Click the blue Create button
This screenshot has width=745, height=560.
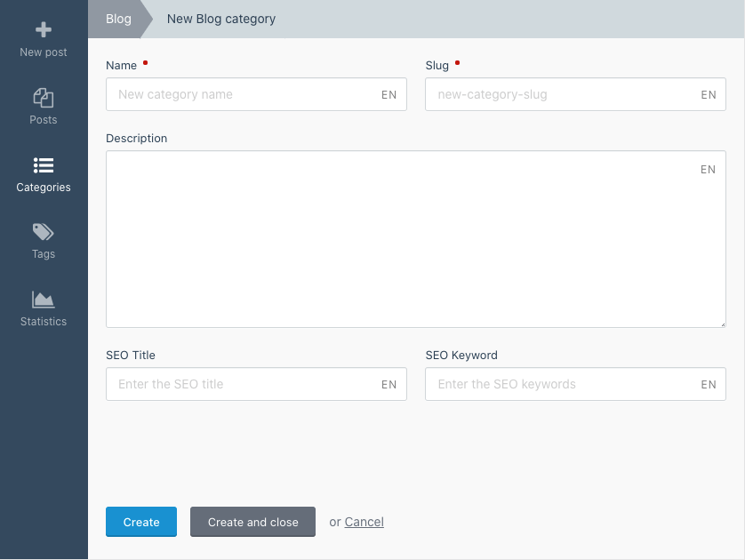click(x=141, y=522)
